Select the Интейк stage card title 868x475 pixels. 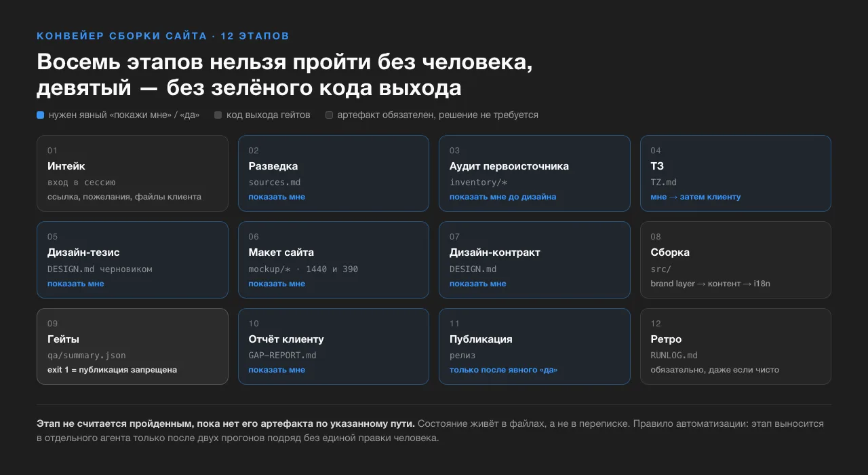pos(66,166)
